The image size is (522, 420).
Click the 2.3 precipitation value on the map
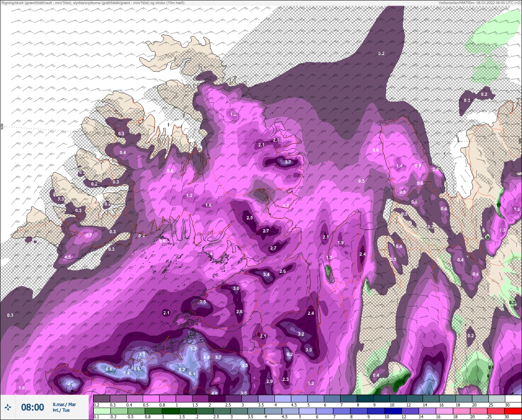click(x=285, y=380)
